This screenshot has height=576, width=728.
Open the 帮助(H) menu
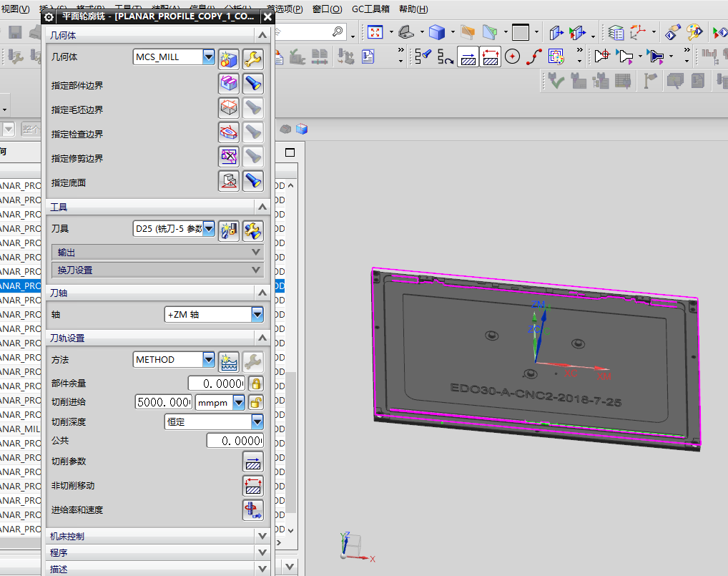[413, 9]
